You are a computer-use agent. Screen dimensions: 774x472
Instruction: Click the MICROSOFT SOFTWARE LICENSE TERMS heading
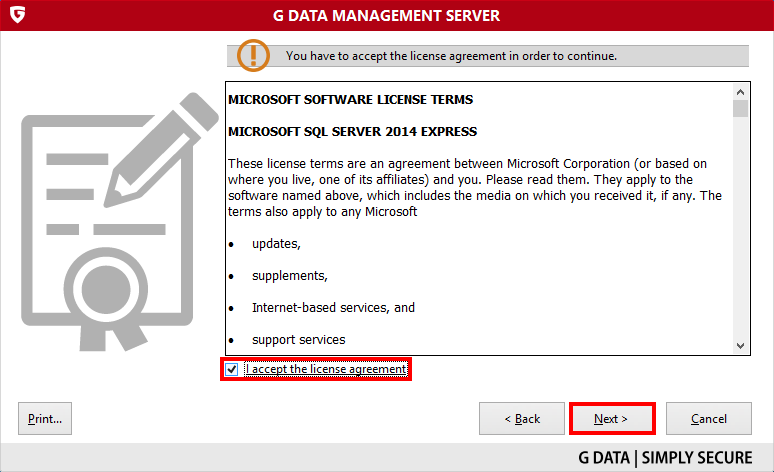point(350,100)
